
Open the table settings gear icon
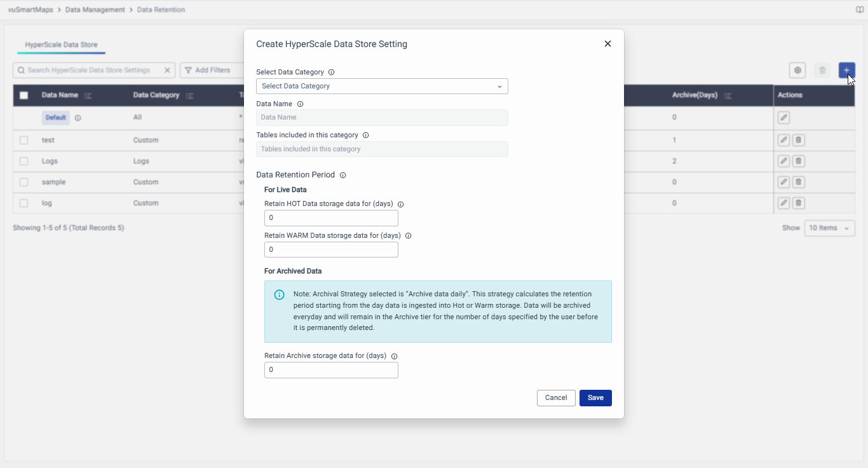coord(797,70)
